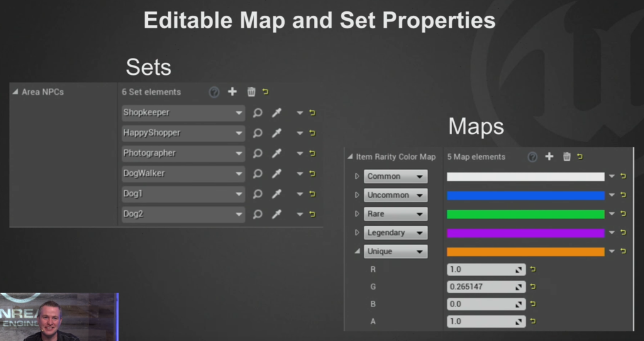Open element options arrow for Unique color
This screenshot has width=644, height=341.
click(x=612, y=252)
